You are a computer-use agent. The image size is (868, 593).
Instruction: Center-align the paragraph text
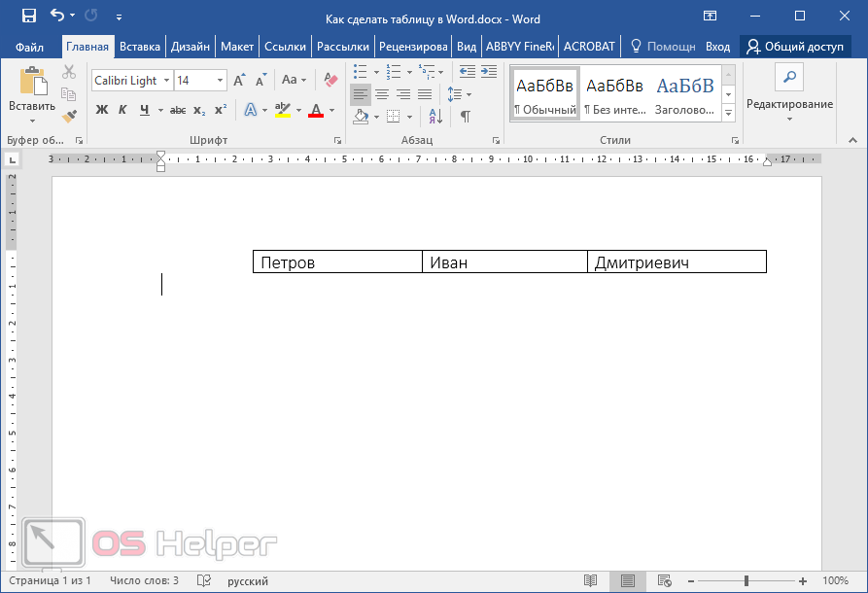click(x=382, y=94)
